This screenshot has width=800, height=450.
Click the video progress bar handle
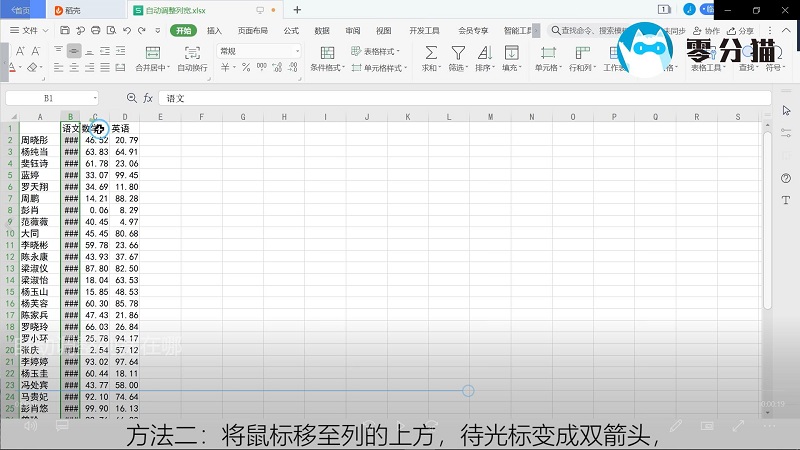[468, 390]
